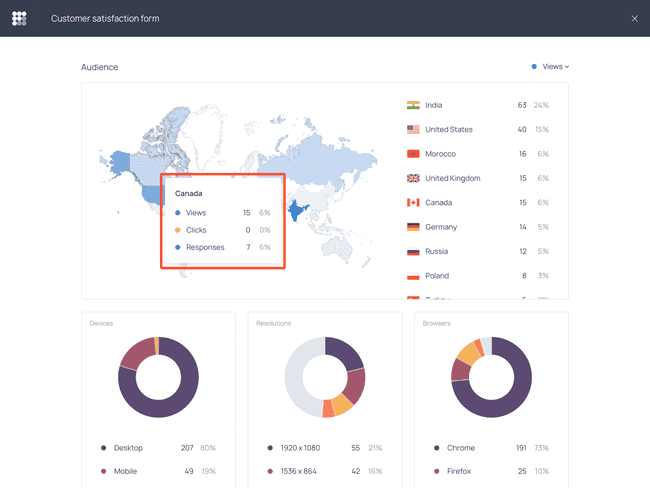Click Firefox legend color dot
This screenshot has width=650, height=488.
[x=437, y=471]
